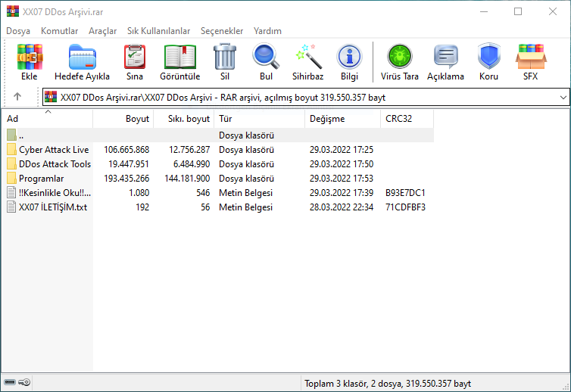Click size value 106.665.868
571x392 pixels.
(126, 150)
